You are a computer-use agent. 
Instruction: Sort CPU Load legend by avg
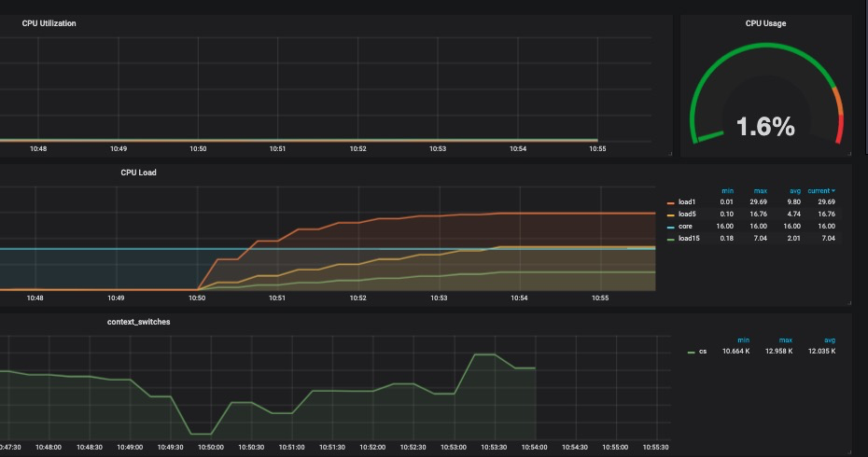795,191
